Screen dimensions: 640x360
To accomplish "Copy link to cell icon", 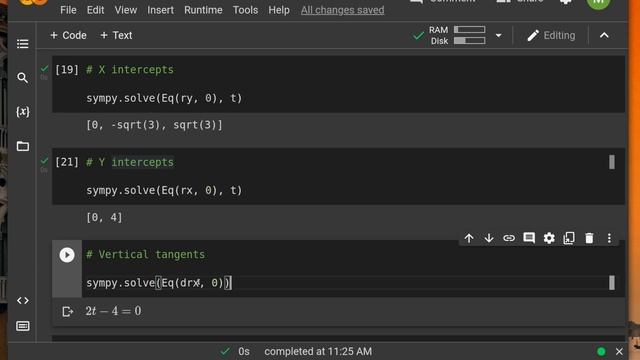I will click(509, 238).
